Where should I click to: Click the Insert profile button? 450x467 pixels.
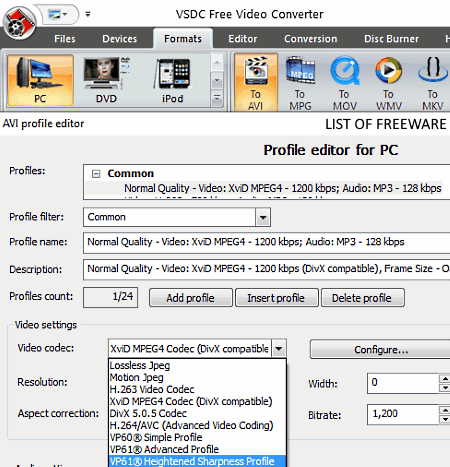(x=276, y=298)
